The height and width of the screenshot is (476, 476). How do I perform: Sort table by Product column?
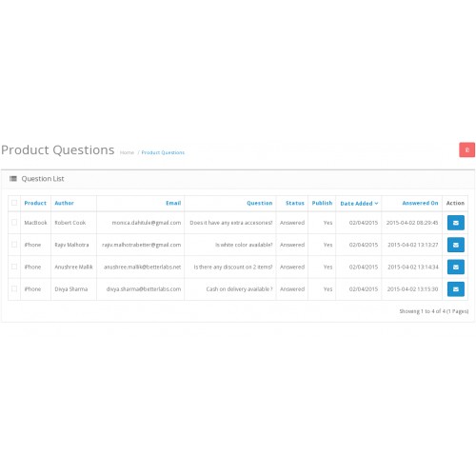(35, 203)
